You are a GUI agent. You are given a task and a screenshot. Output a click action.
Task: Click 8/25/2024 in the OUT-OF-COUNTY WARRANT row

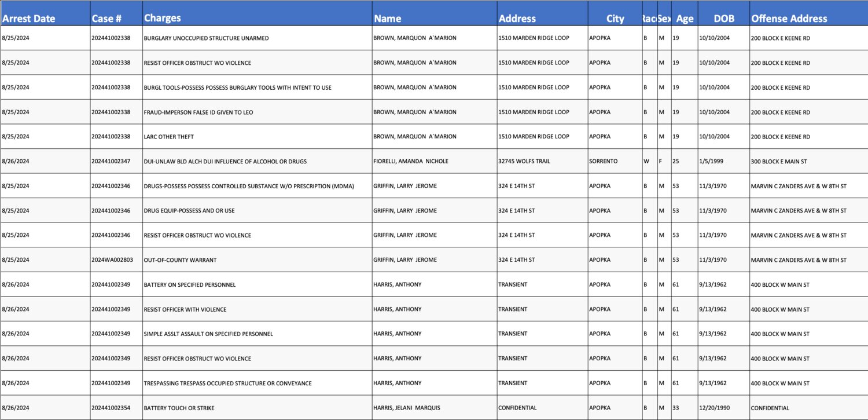coord(45,260)
